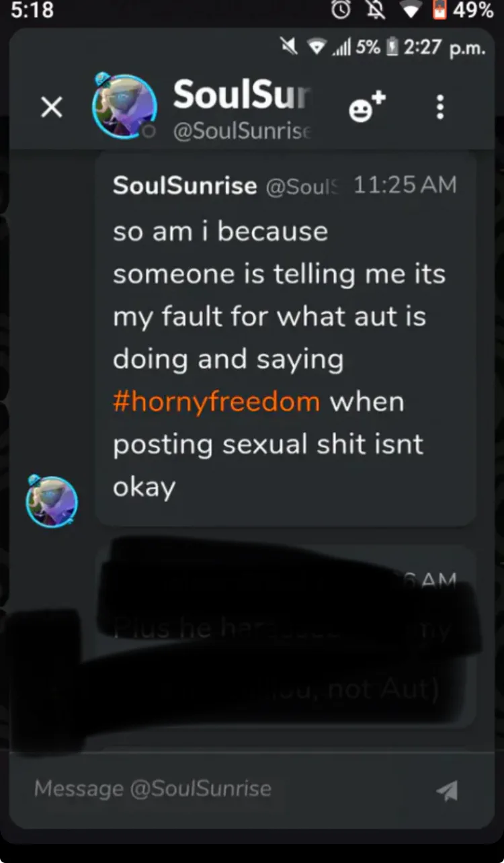
Task: Tap the SoulSunrise header display name
Action: point(243,95)
